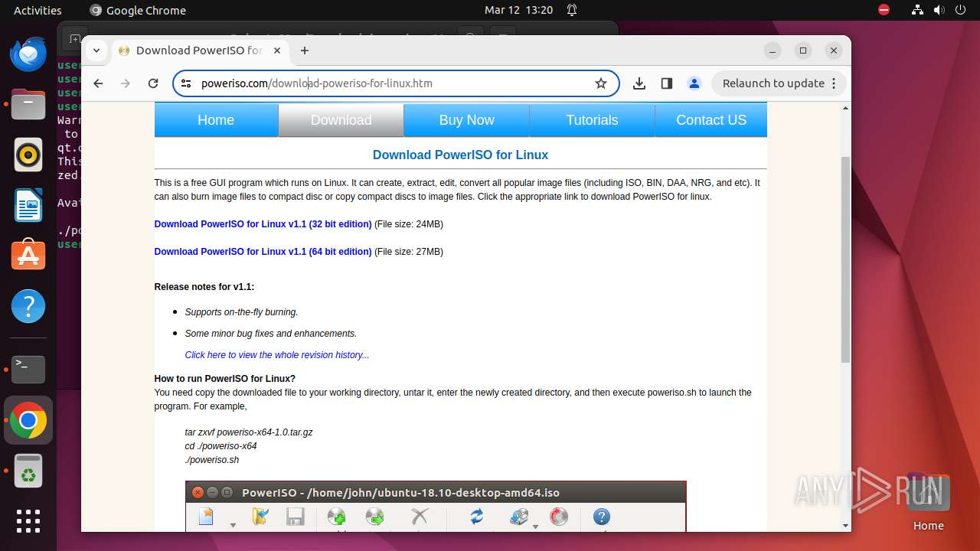Image resolution: width=980 pixels, height=551 pixels.
Task: Click 'Download PowerISO for Linux' page heading
Action: (460, 155)
